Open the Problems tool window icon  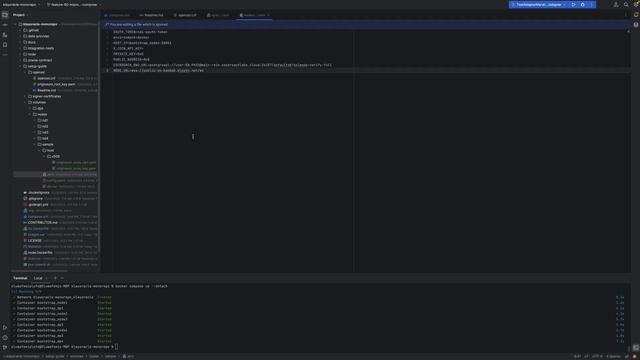pyautogui.click(x=5, y=338)
